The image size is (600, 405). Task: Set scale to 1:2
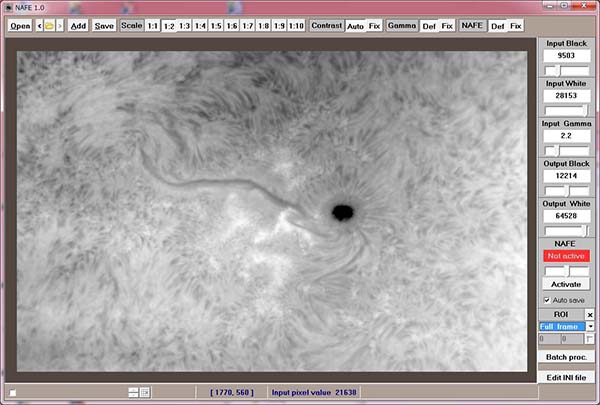(x=169, y=26)
